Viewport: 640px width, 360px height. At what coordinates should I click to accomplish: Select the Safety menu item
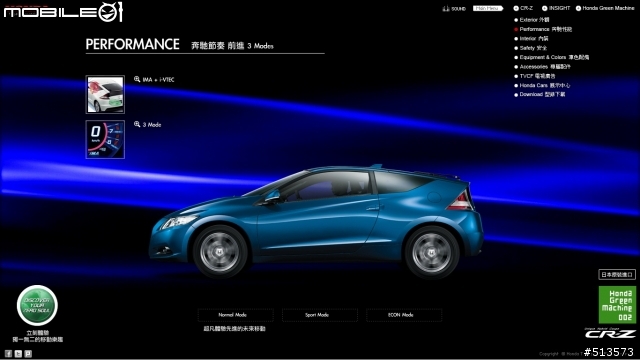pos(531,48)
